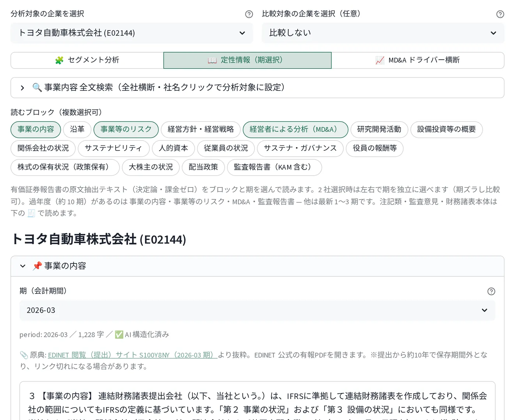
Task: Select the 設備投資等の概要 chip
Action: 447,129
